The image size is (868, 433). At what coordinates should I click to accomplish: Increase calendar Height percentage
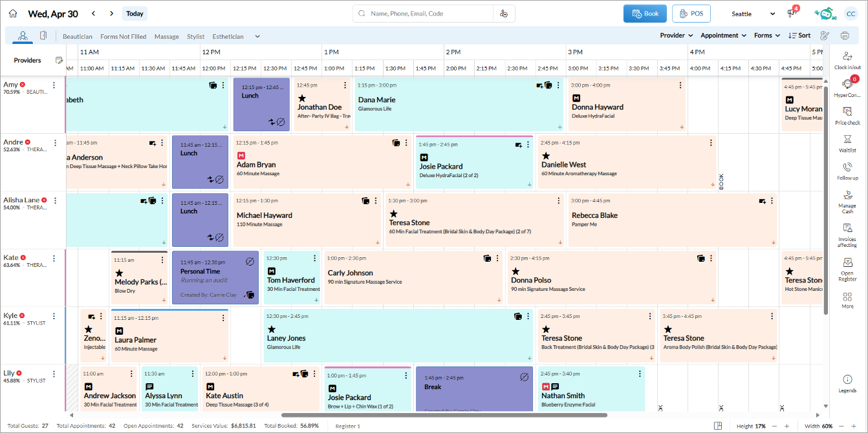(x=787, y=426)
